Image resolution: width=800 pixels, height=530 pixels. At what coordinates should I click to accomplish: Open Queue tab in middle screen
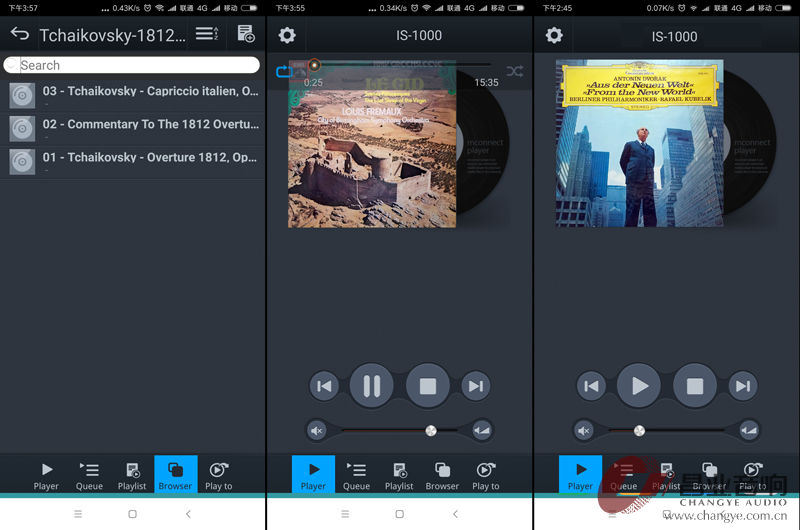click(356, 475)
